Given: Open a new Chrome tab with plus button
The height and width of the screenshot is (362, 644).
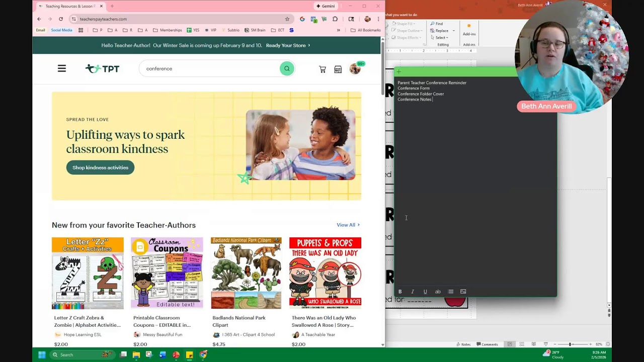Looking at the screenshot, I should (x=112, y=6).
